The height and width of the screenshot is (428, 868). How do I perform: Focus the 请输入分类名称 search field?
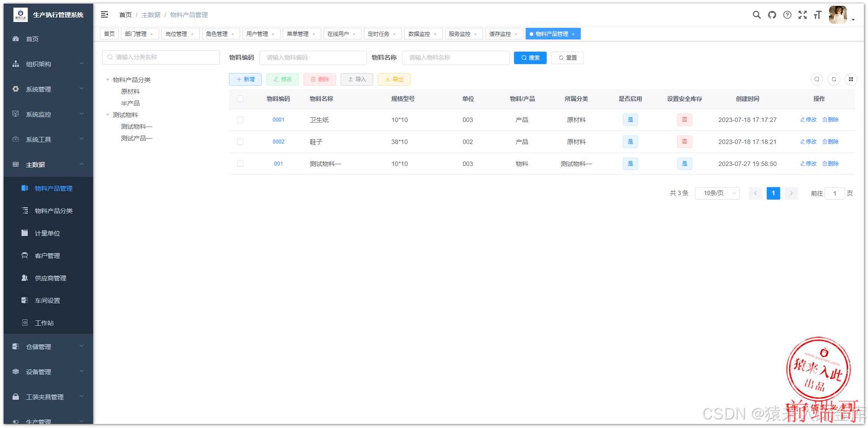coord(161,57)
